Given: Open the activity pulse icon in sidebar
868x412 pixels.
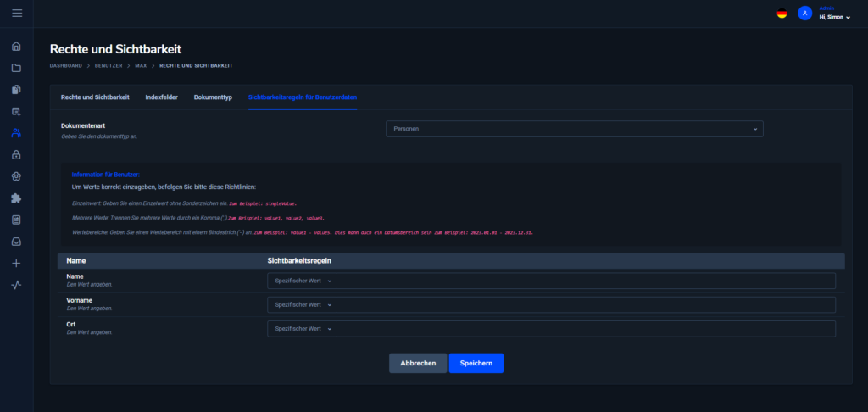Looking at the screenshot, I should 17,285.
